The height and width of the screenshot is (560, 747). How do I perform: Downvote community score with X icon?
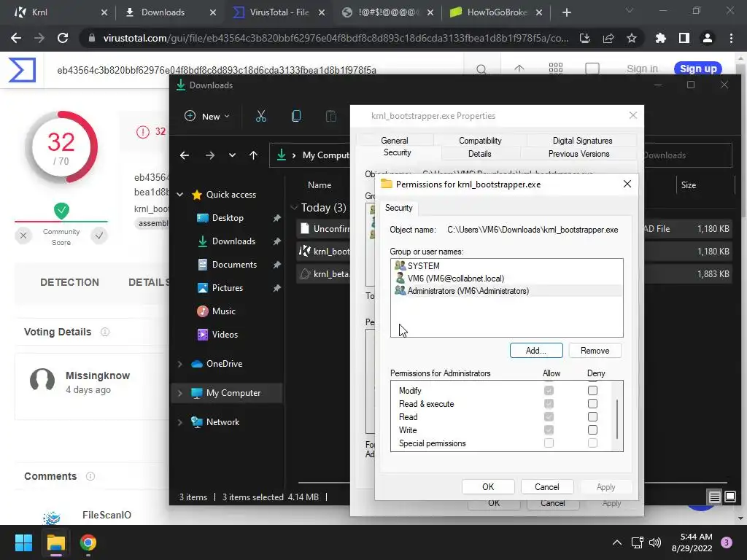point(23,236)
